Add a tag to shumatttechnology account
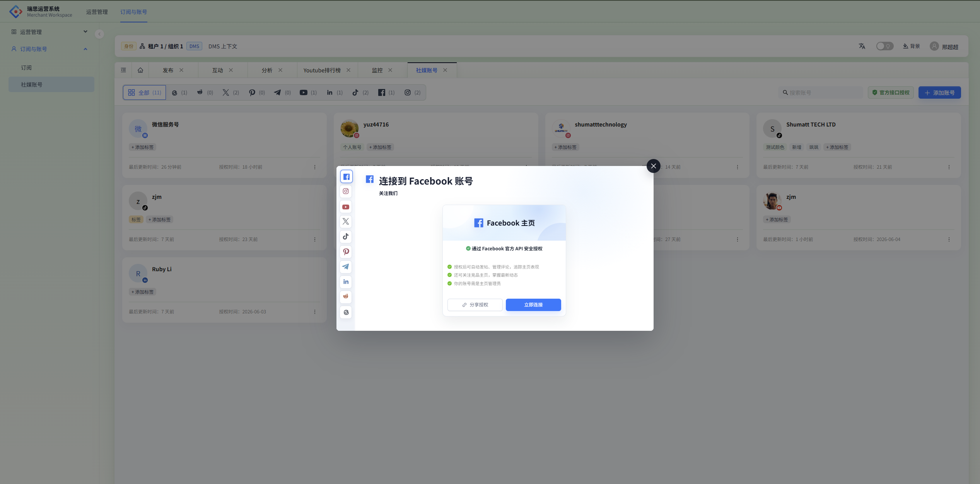Screen dimensions: 980x484 tap(565, 147)
